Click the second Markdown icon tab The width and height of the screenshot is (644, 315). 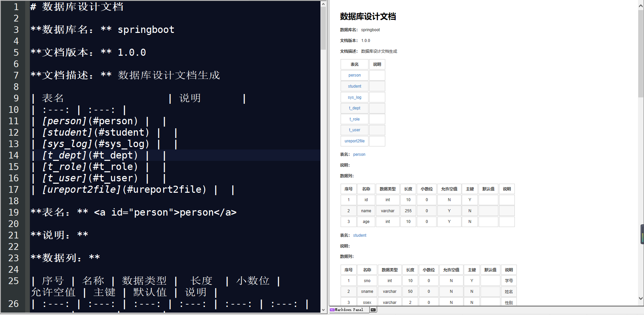tap(373, 310)
